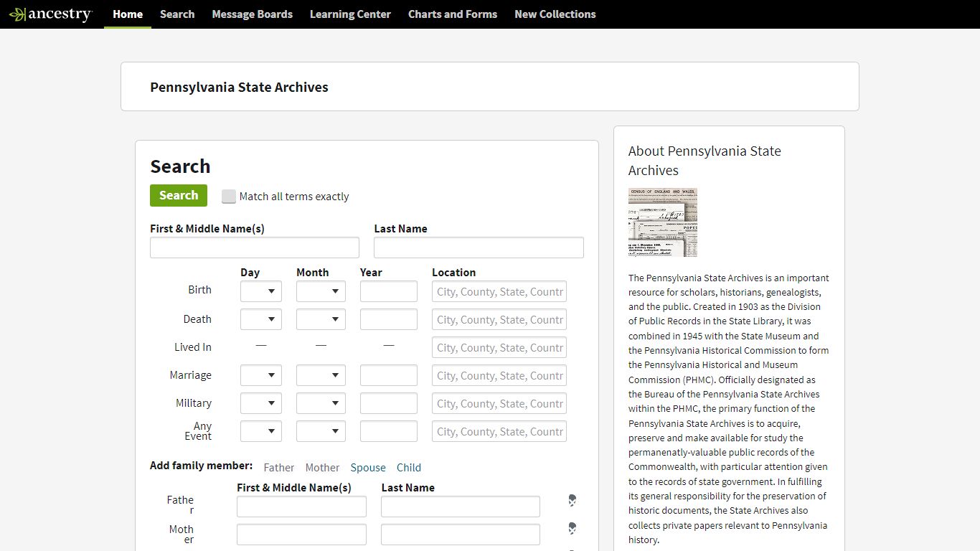This screenshot has height=551, width=980.
Task: Click the Pennsylvania State Archives page heading
Action: point(239,87)
